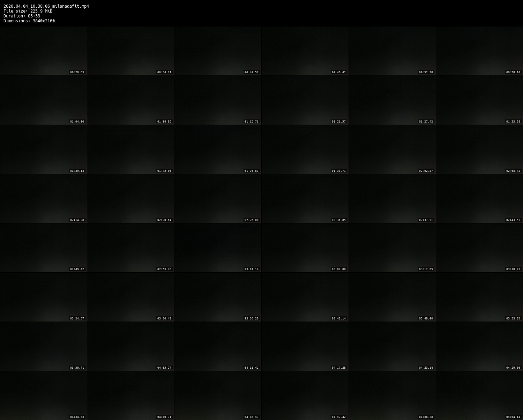
Task: Select the frame at 02:08.42
Action: coord(479,149)
